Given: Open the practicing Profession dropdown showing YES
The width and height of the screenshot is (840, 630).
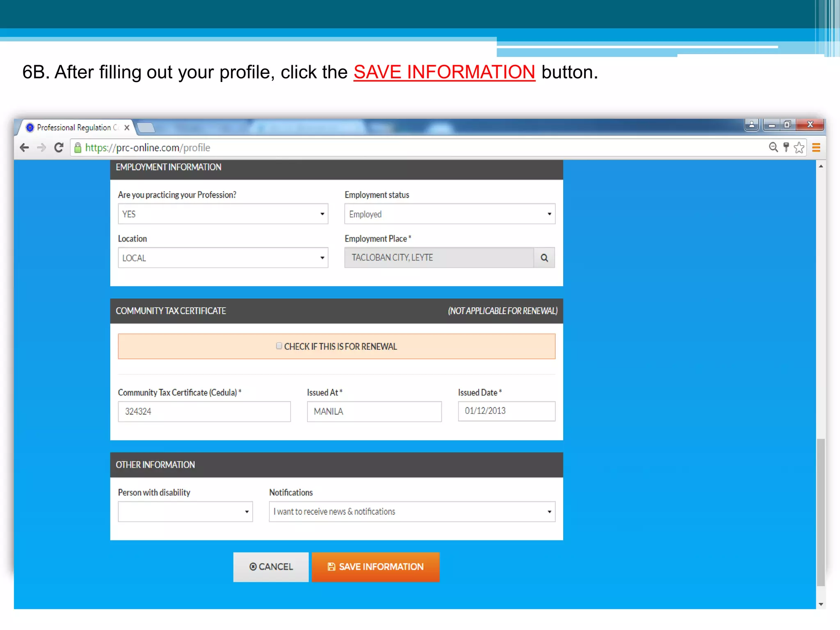Looking at the screenshot, I should click(223, 214).
